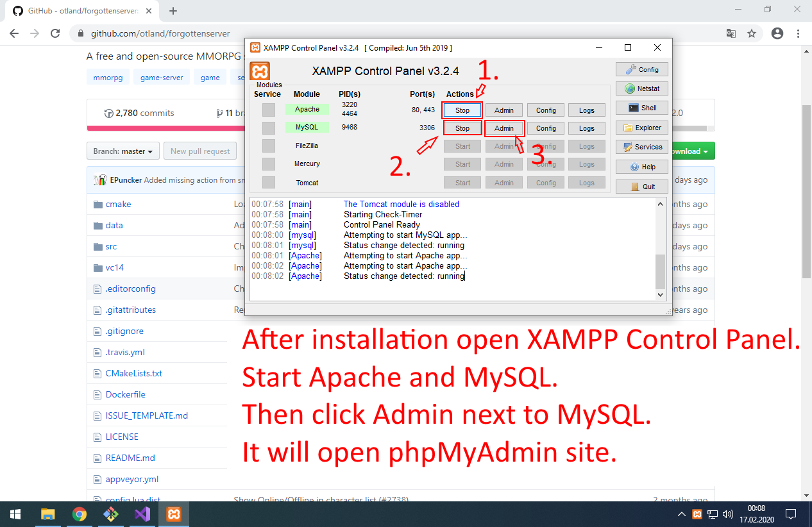Open .editorconfig file link
812x527 pixels.
(130, 289)
